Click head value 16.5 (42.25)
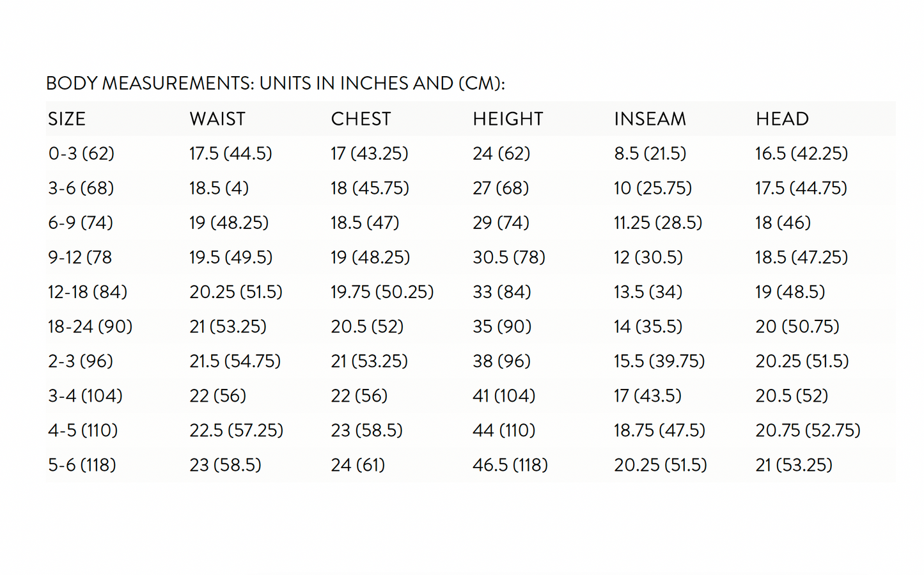Viewport: 924px width, 575px height. coord(802,154)
